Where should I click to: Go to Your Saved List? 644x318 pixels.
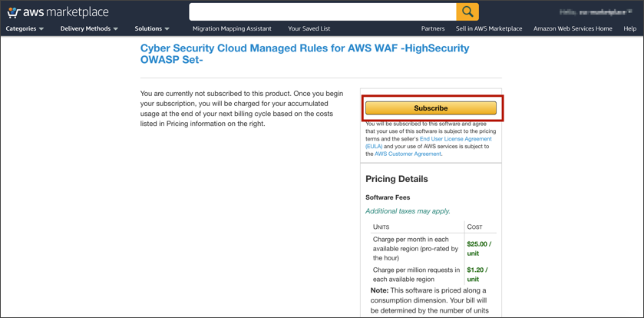pyautogui.click(x=309, y=28)
